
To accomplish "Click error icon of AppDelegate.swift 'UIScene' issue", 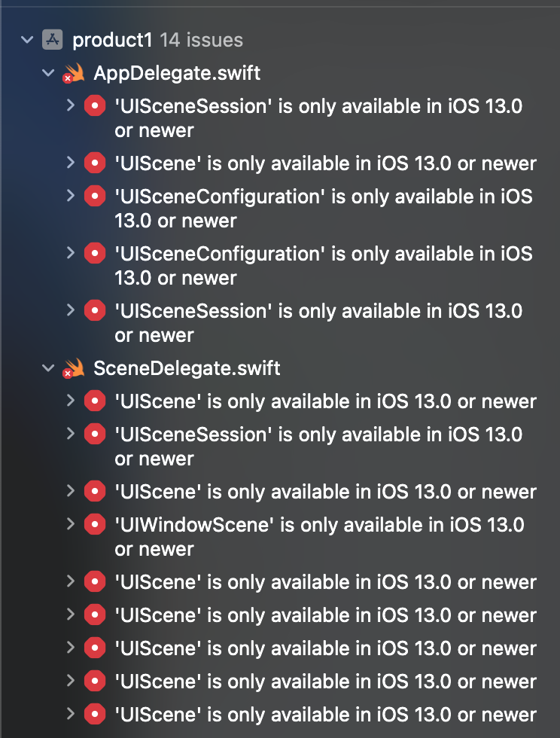I will (95, 163).
